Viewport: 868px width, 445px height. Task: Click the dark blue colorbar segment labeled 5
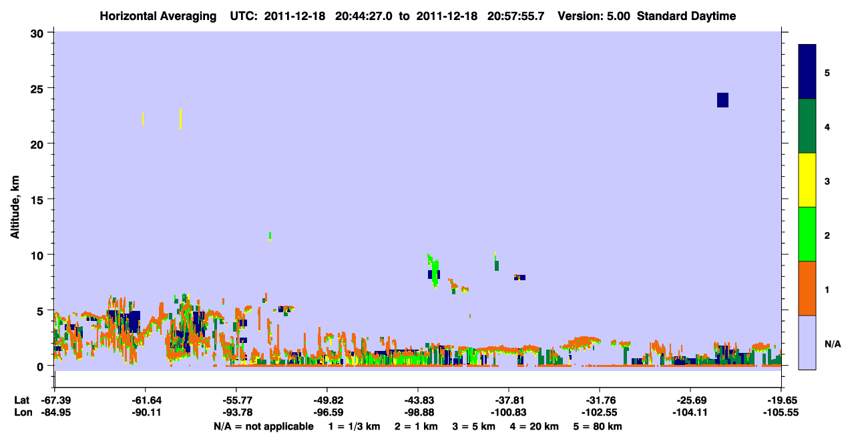(x=807, y=72)
